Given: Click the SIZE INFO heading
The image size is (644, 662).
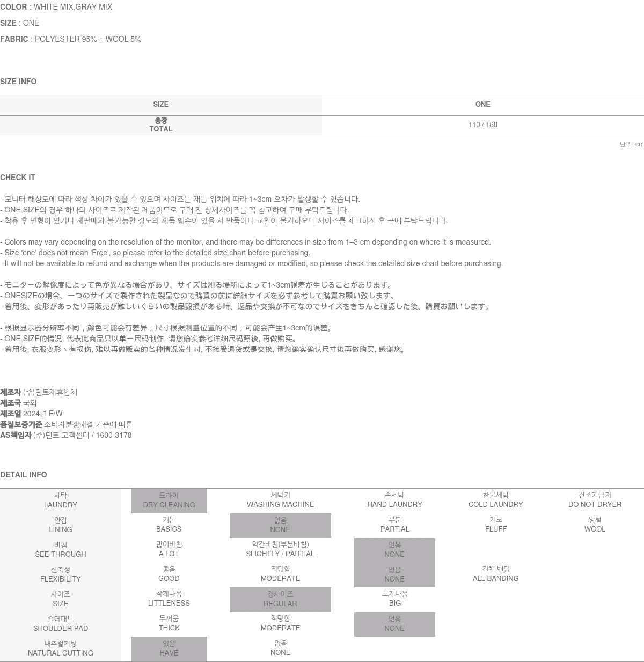Looking at the screenshot, I should tap(18, 82).
